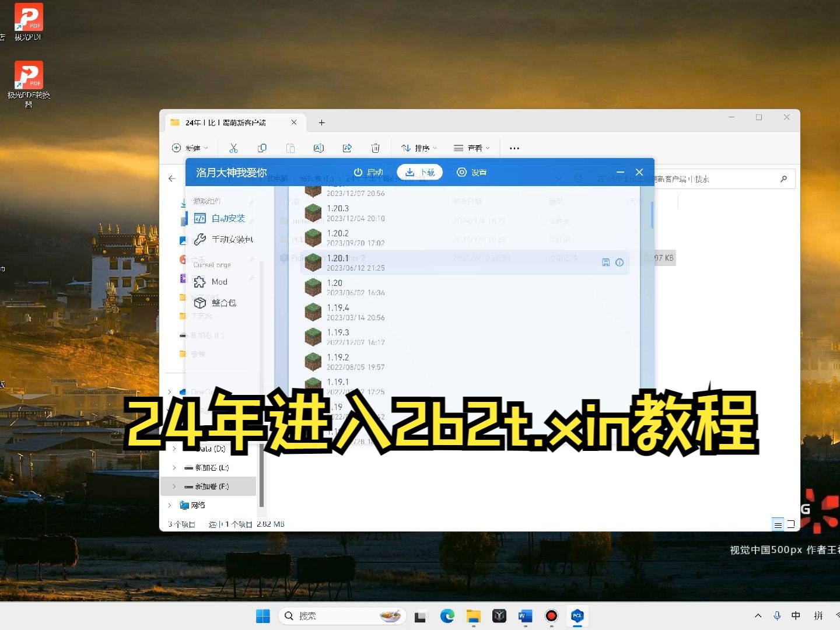The width and height of the screenshot is (840, 630).
Task: Select Minecraft version 1.19.2
Action: pos(465,362)
